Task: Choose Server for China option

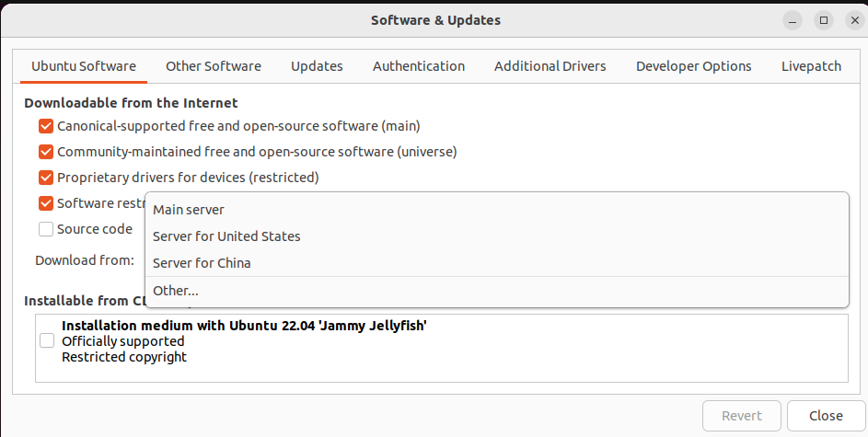Action: click(496, 263)
